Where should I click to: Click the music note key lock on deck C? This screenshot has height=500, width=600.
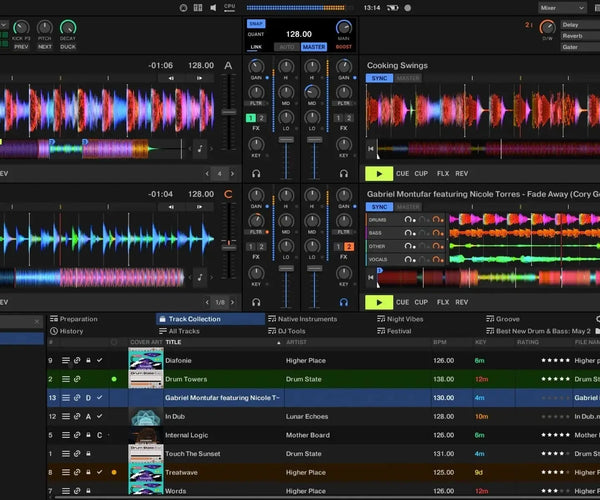pyautogui.click(x=200, y=277)
